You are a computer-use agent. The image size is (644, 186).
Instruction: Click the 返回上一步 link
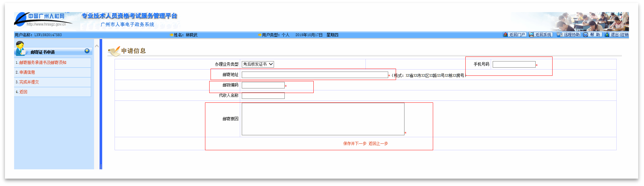[378, 143]
